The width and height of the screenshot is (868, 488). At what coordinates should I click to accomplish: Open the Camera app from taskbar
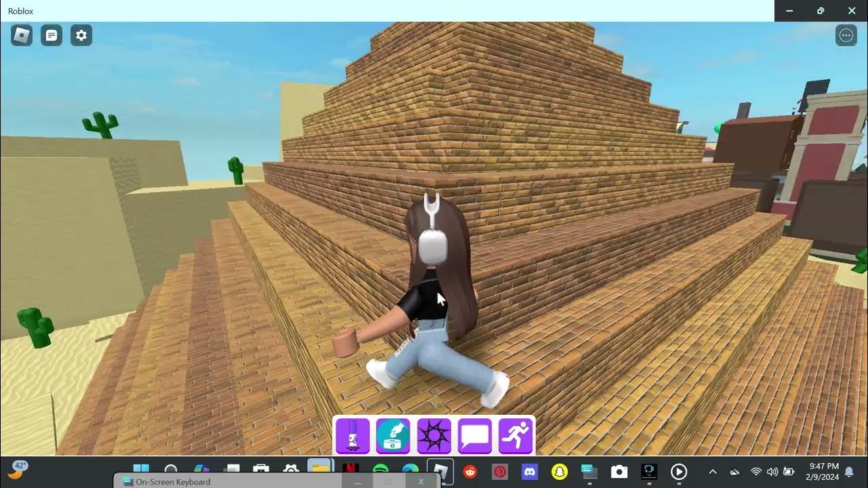tap(618, 472)
